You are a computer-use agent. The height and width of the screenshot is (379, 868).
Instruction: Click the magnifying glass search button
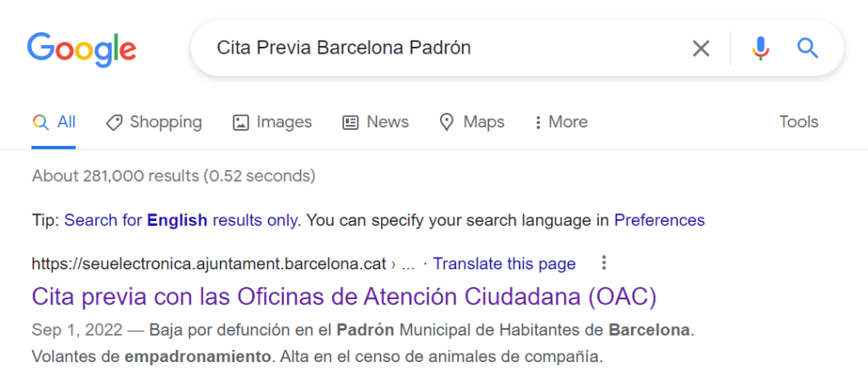coord(808,48)
